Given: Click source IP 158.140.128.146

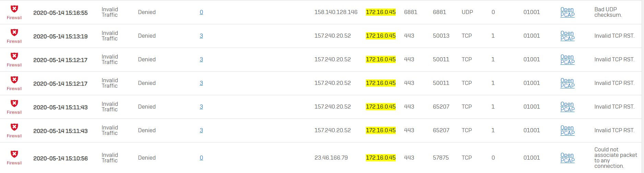Looking at the screenshot, I should [x=336, y=12].
